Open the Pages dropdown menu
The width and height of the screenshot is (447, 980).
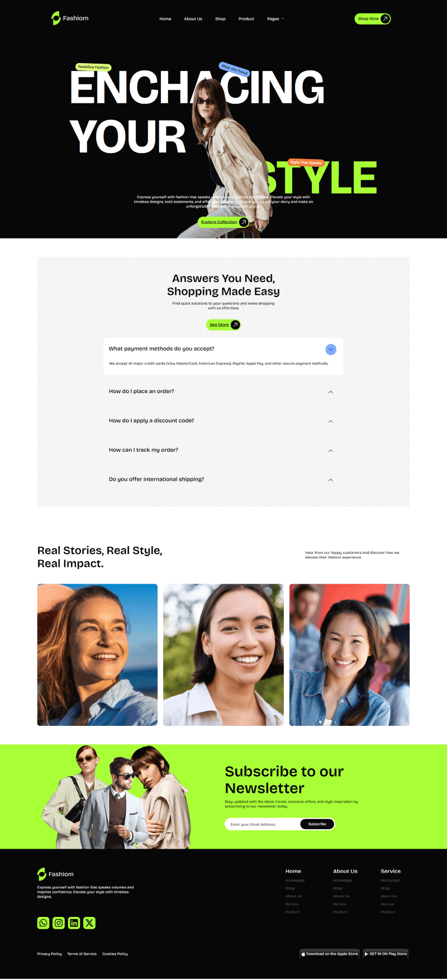(275, 19)
